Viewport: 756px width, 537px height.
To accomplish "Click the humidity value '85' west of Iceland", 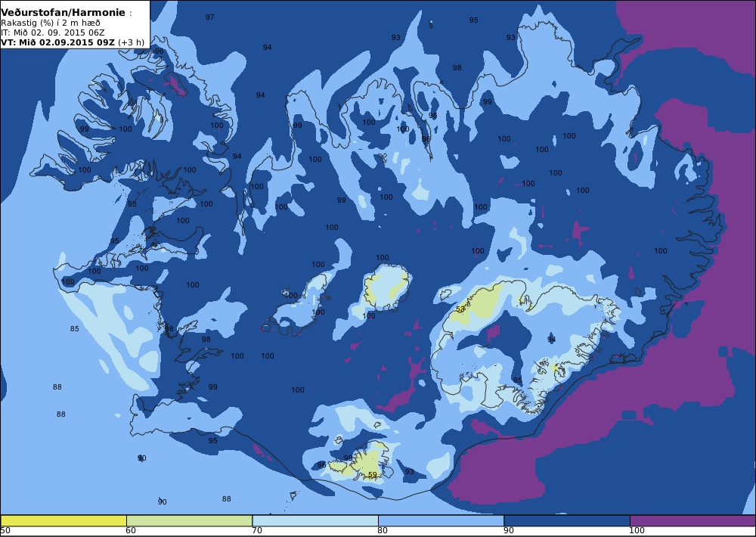I will pos(74,328).
